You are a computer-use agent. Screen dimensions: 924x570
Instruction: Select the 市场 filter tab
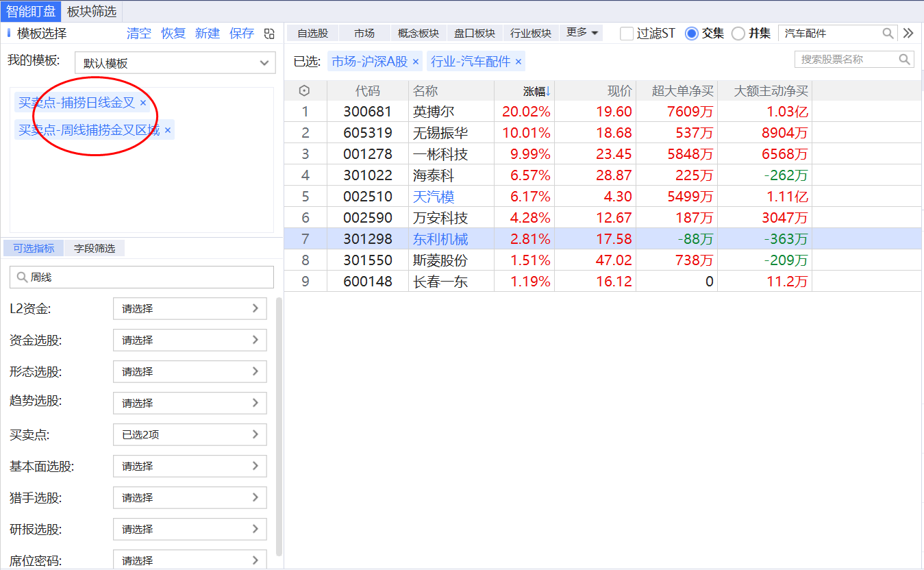point(364,33)
